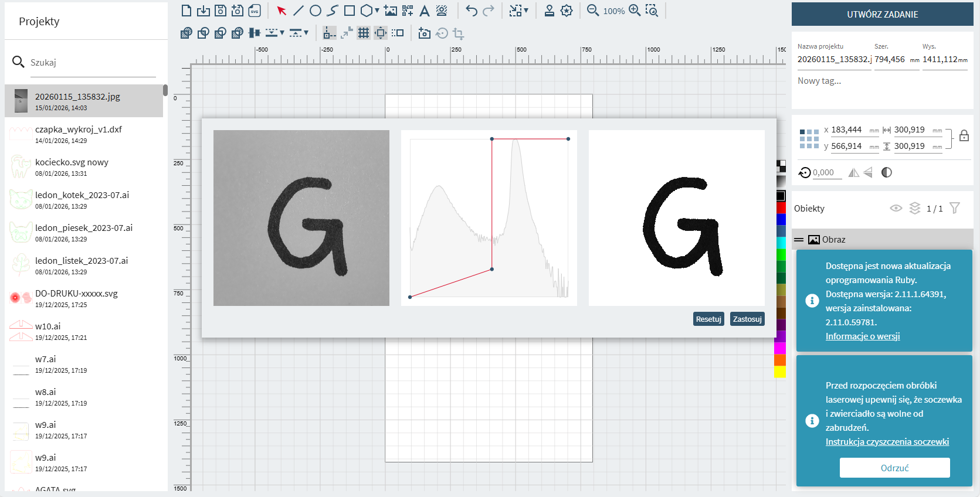The height and width of the screenshot is (497, 980).
Task: Select the Text tool in toolbar
Action: point(425,11)
